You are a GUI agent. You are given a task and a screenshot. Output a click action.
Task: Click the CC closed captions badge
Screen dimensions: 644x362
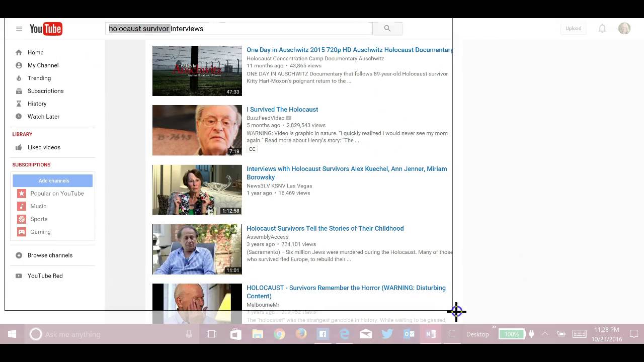point(252,149)
